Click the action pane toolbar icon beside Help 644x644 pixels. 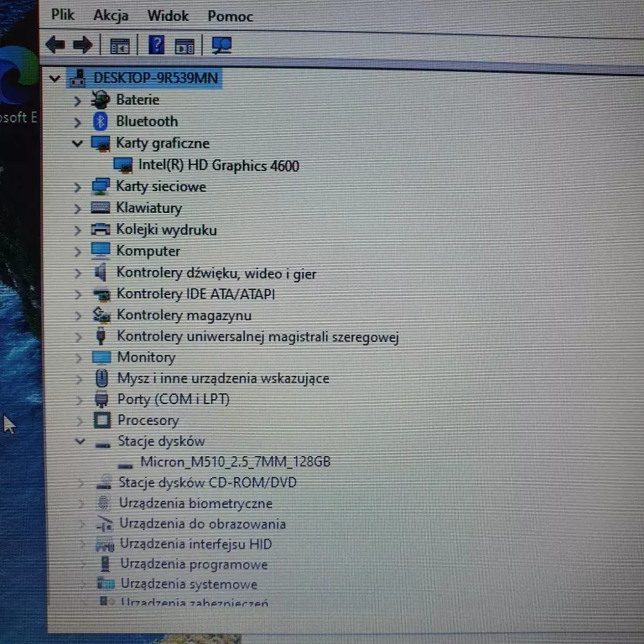pyautogui.click(x=184, y=46)
